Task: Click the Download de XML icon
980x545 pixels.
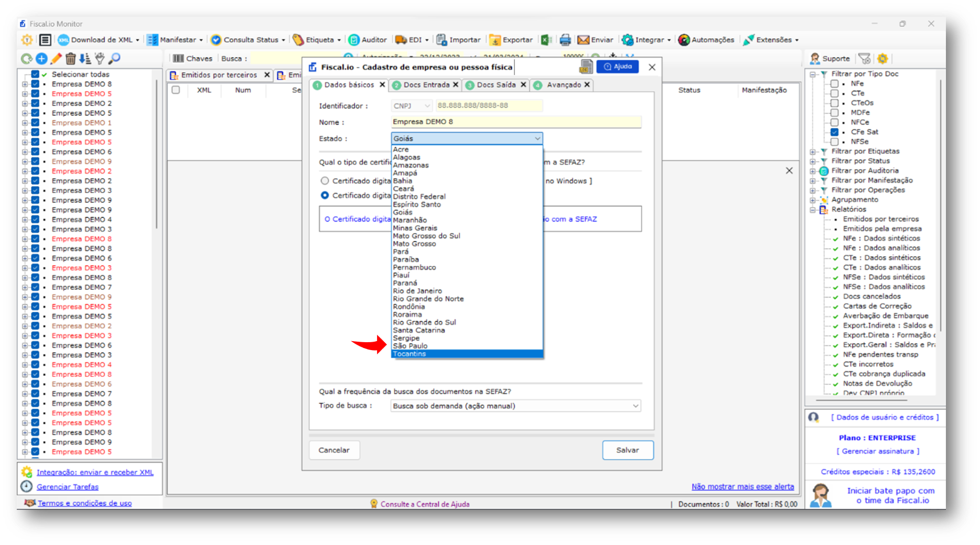Action: pyautogui.click(x=63, y=40)
